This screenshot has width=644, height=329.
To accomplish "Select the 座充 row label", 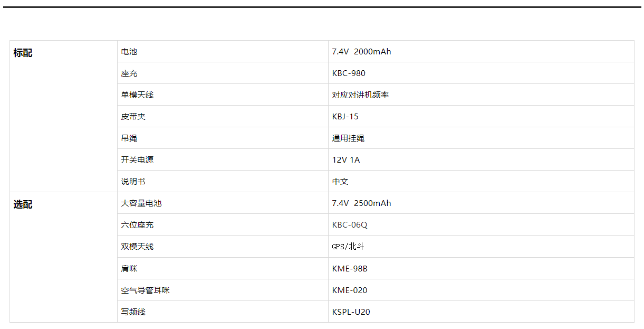I will click(129, 73).
